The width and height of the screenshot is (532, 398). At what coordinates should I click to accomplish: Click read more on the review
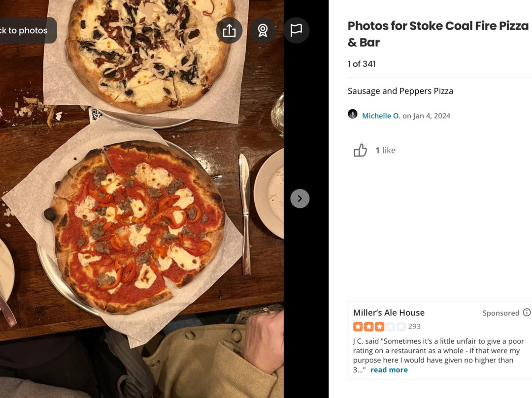pyautogui.click(x=389, y=370)
